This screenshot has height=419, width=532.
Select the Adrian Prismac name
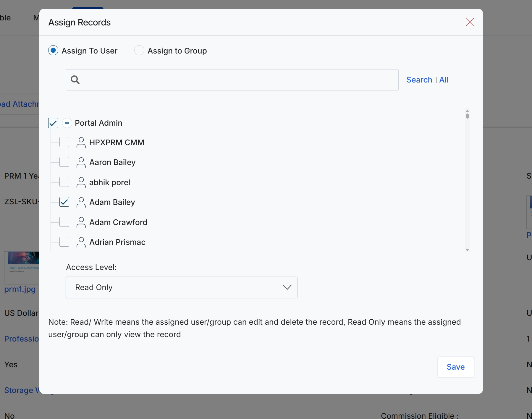(x=117, y=242)
